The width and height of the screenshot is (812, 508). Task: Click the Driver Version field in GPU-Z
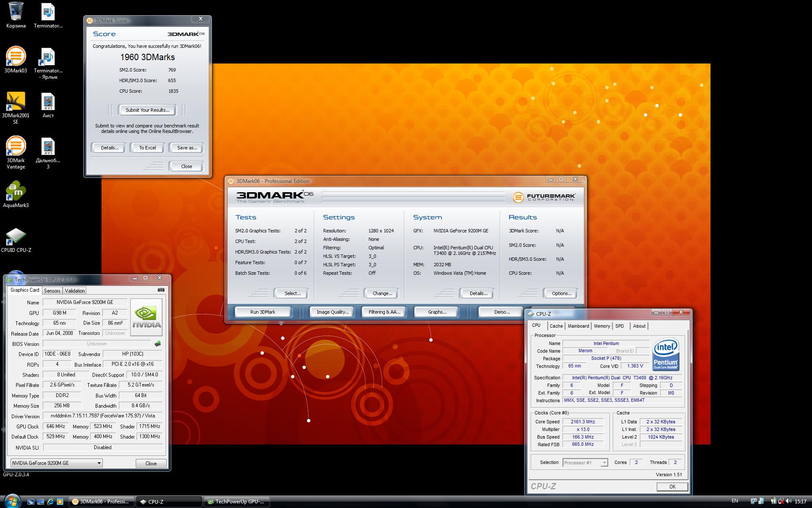[x=103, y=416]
